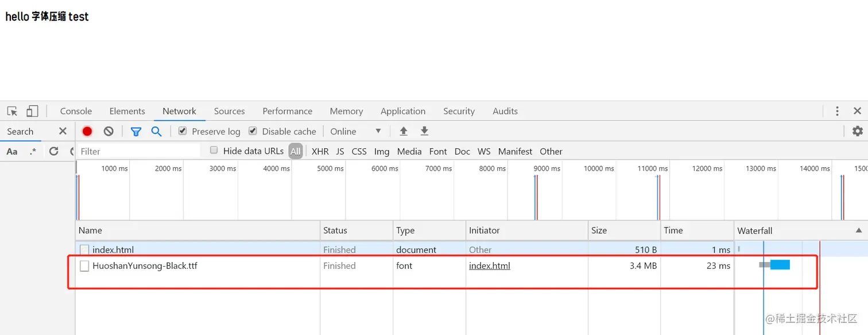Open DevTools three-dot customize menu
This screenshot has height=335, width=868.
point(837,111)
